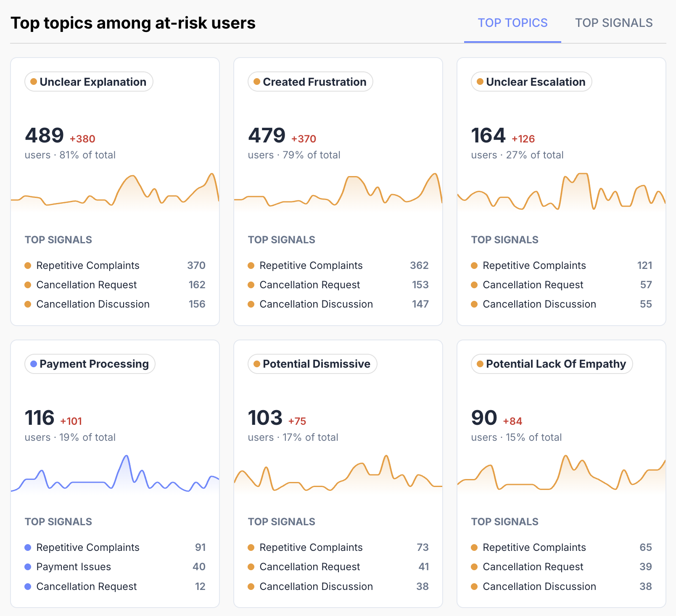Click orange dot beside Created Frustration
Image resolution: width=676 pixels, height=616 pixels.
tap(257, 82)
